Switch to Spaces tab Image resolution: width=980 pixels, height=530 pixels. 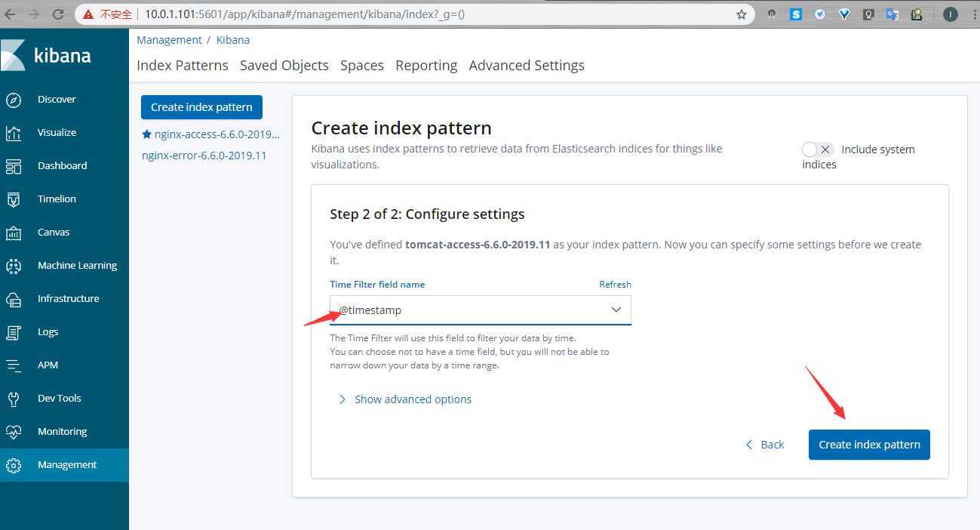tap(362, 66)
